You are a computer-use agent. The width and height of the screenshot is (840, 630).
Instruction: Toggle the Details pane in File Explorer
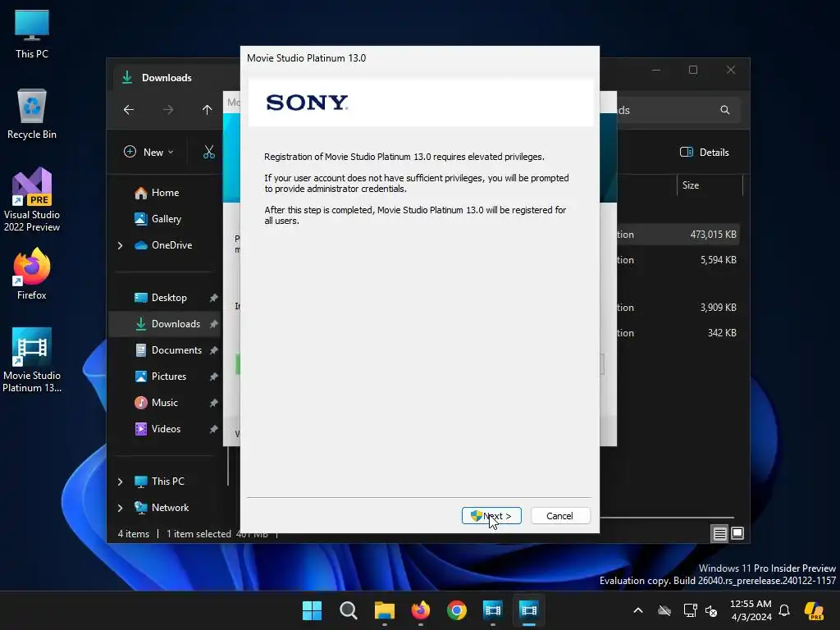click(x=705, y=152)
